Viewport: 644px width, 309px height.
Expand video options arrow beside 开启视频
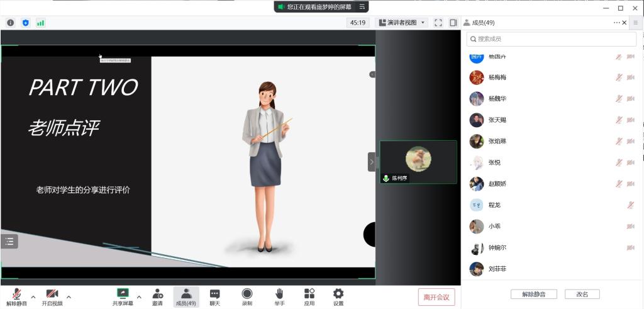pyautogui.click(x=69, y=296)
